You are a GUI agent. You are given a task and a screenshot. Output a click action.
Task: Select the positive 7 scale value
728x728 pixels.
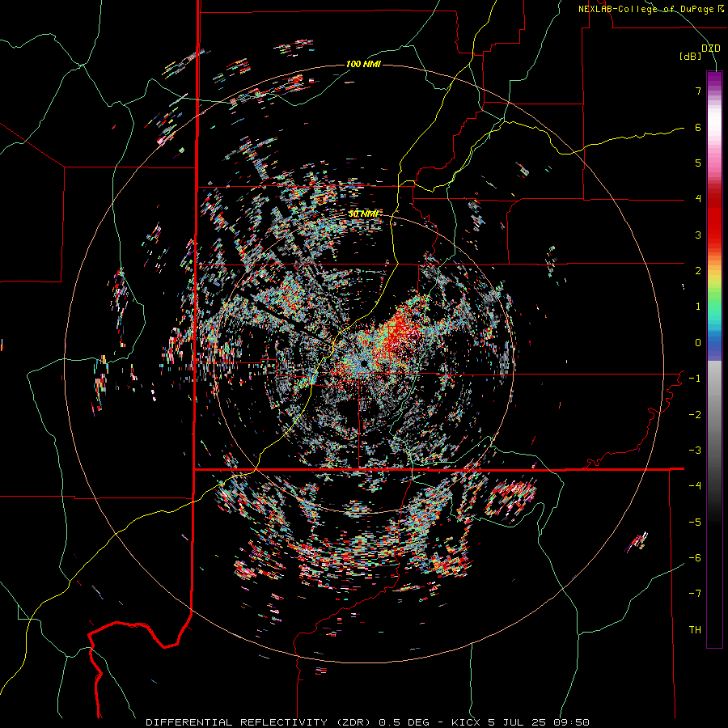pyautogui.click(x=698, y=91)
